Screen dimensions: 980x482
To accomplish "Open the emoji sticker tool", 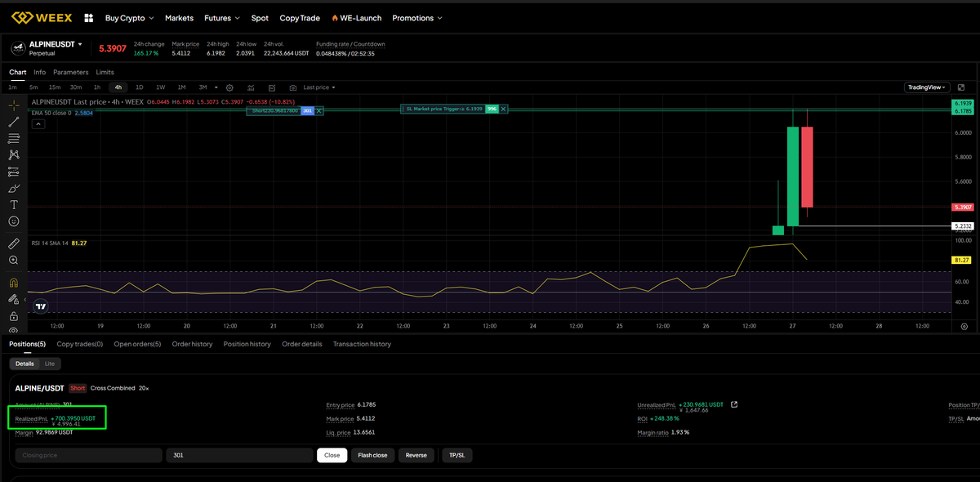I will [14, 221].
